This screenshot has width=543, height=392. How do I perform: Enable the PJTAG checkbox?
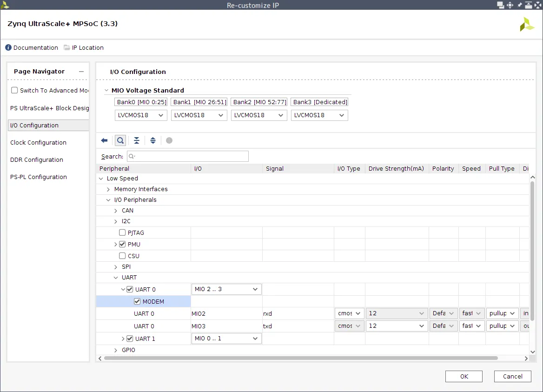(x=122, y=233)
